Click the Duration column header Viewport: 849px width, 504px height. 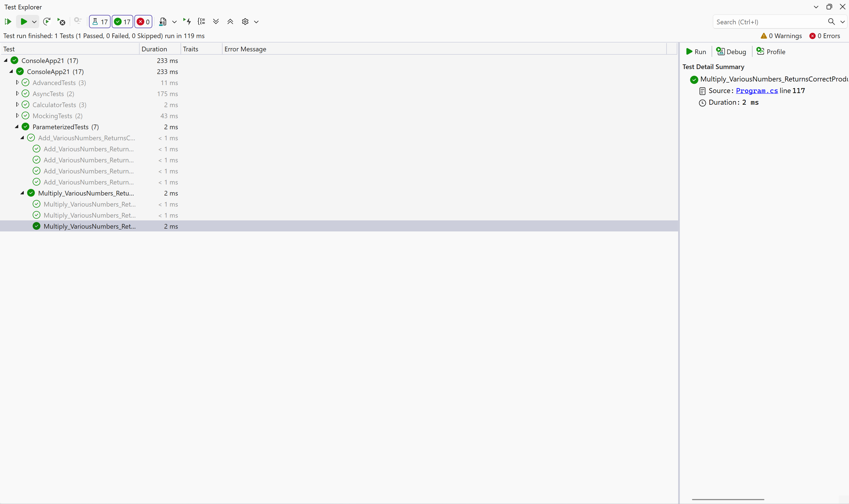coord(154,49)
